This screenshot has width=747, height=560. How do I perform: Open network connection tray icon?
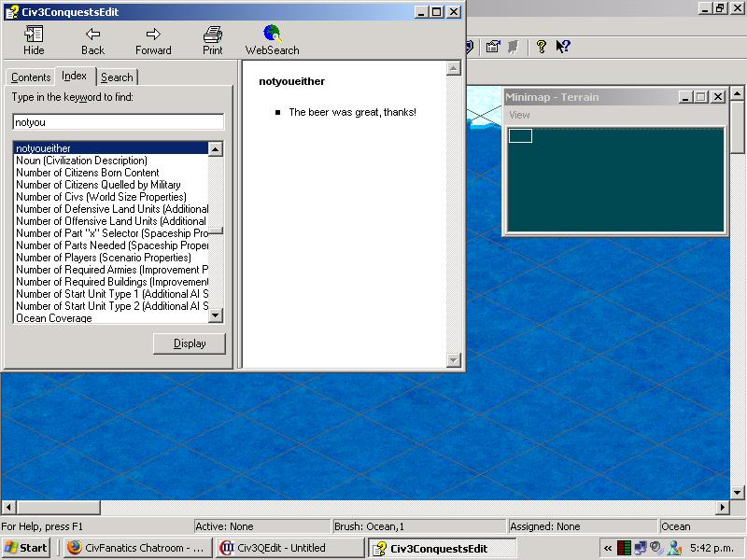pos(641,548)
